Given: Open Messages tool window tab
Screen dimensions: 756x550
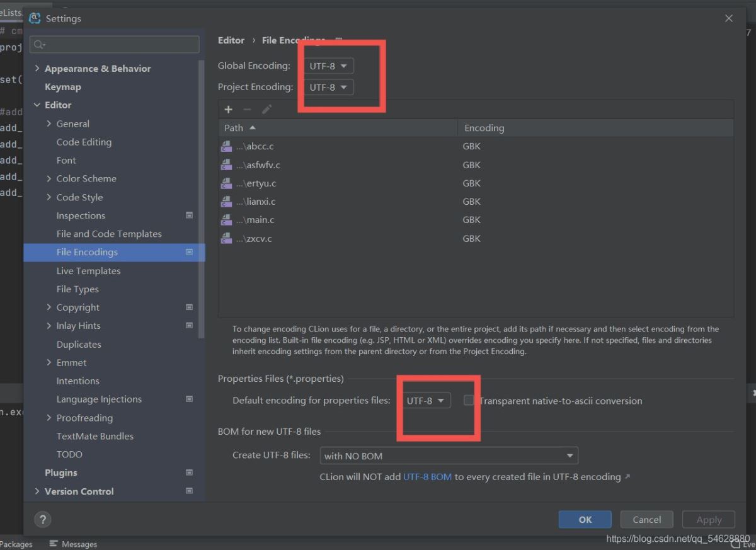Looking at the screenshot, I should click(74, 544).
